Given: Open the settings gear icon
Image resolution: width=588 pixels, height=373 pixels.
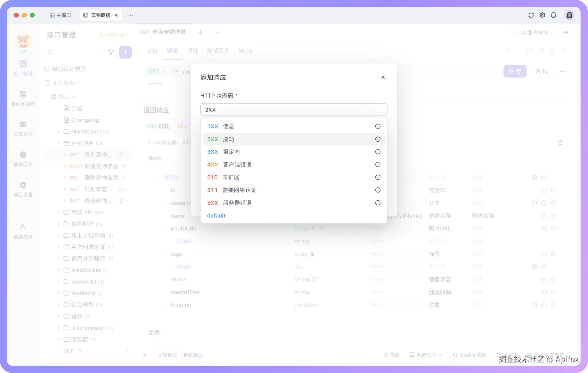Looking at the screenshot, I should [x=542, y=15].
